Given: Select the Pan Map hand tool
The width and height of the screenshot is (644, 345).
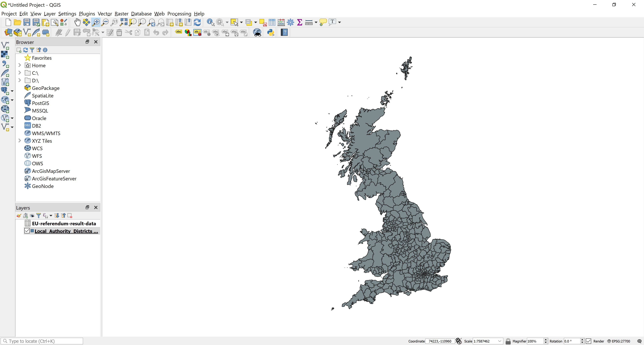Looking at the screenshot, I should (77, 22).
